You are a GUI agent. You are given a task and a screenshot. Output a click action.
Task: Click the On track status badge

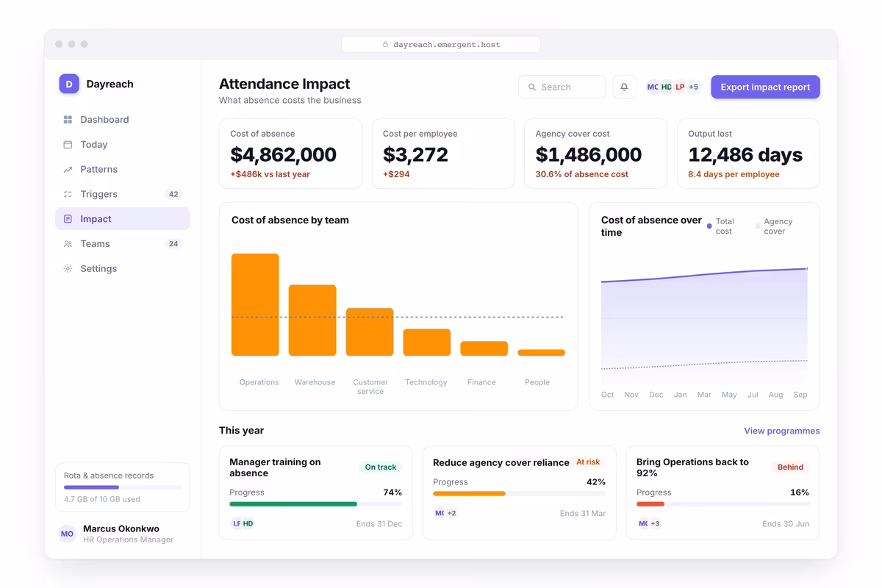click(x=381, y=467)
